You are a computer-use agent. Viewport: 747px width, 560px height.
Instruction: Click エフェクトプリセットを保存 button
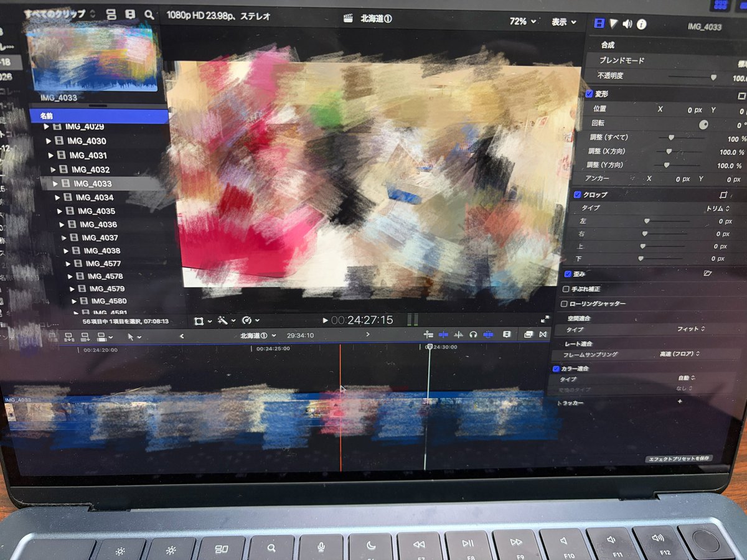(679, 459)
